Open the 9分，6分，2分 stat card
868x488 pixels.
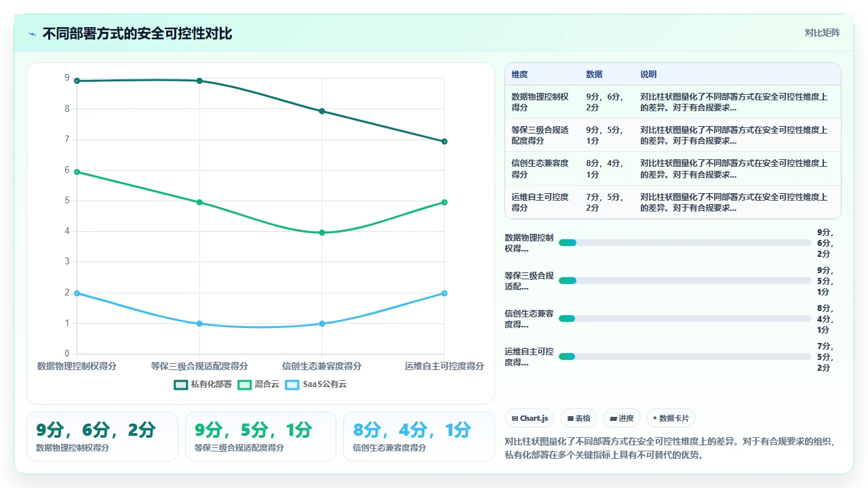(x=102, y=436)
